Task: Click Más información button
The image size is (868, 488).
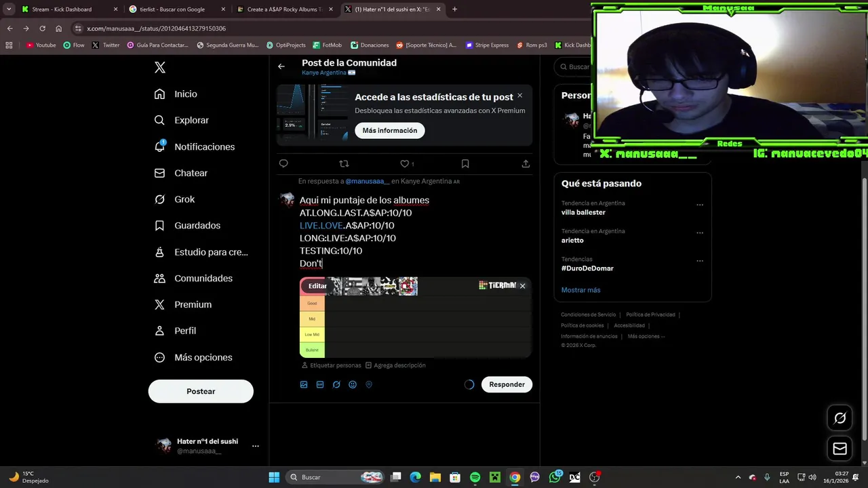Action: pos(390,131)
